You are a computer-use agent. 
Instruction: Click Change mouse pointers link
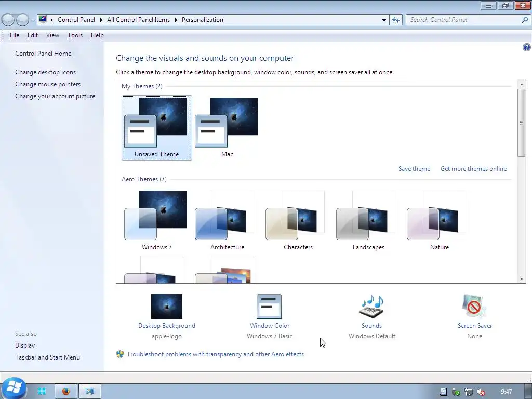pos(48,84)
